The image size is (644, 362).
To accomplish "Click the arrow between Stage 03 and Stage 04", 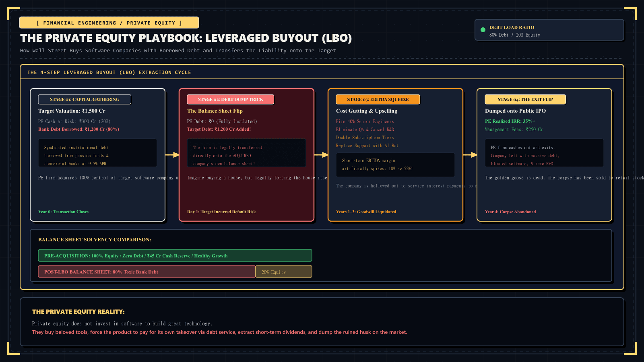I will [470, 155].
